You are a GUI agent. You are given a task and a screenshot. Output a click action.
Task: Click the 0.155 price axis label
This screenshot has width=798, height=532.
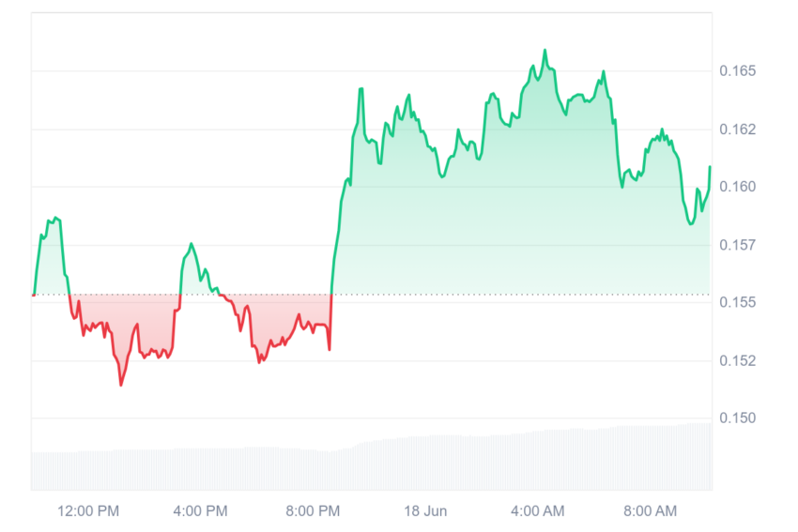click(737, 302)
